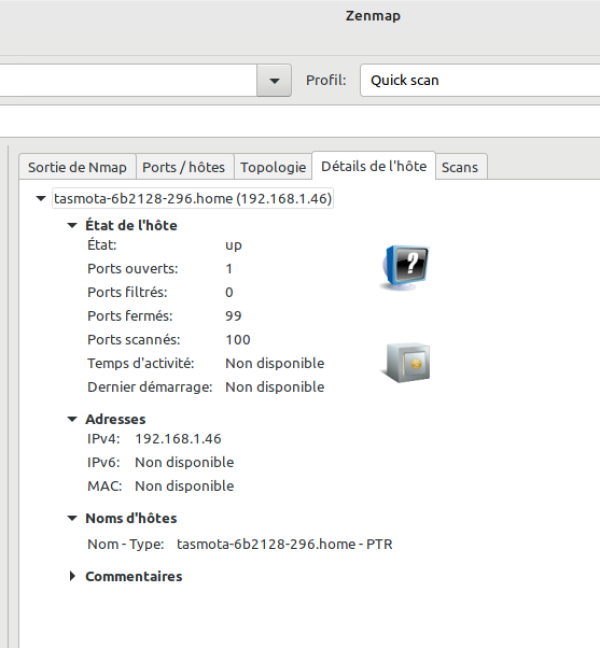Viewport: 600px width, 648px height.
Task: Click the hostname tasmota-6b2128-296.home - PTR entry
Action: 285,544
